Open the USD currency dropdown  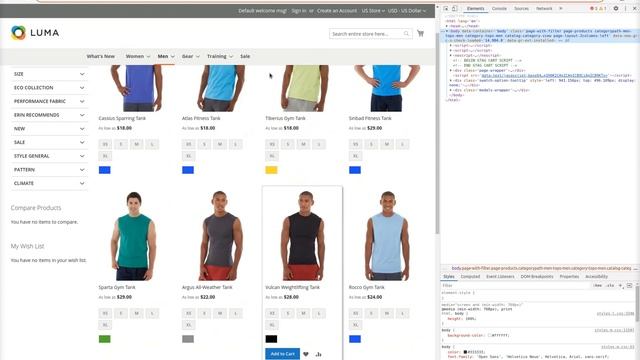click(407, 11)
